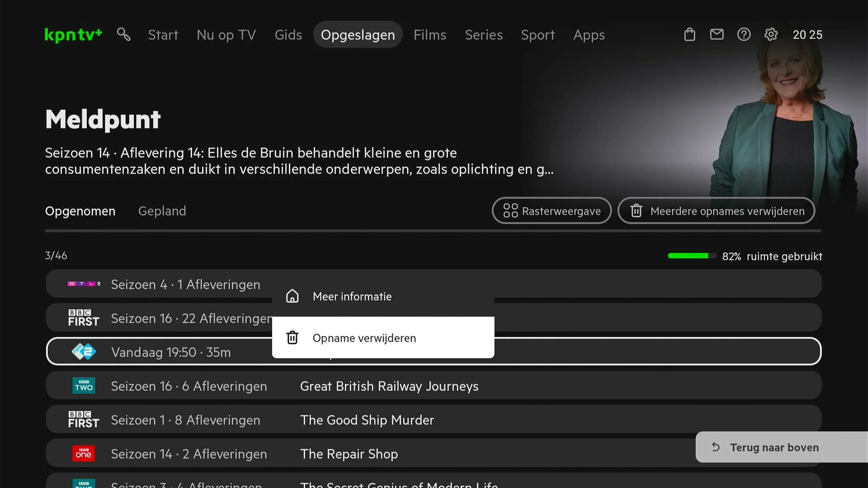Expand The Good Ship Murder recordings
The width and height of the screenshot is (868, 488).
pos(367,420)
